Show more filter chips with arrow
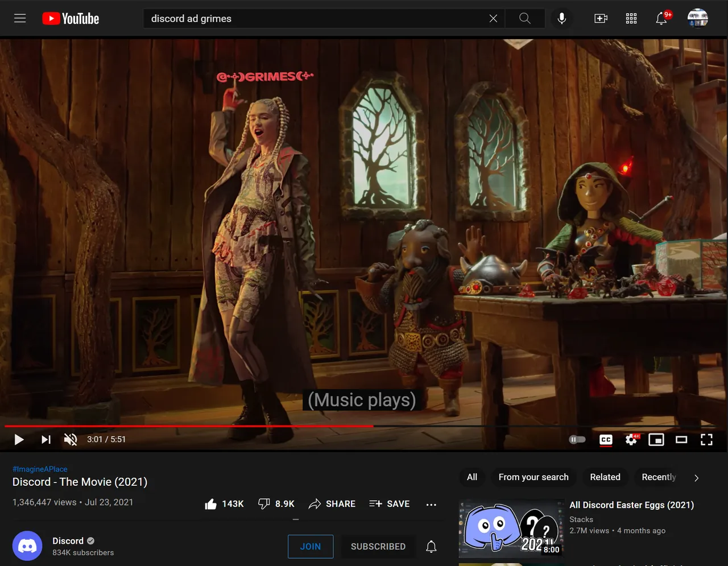Screen dimensions: 728x566 pyautogui.click(x=696, y=478)
